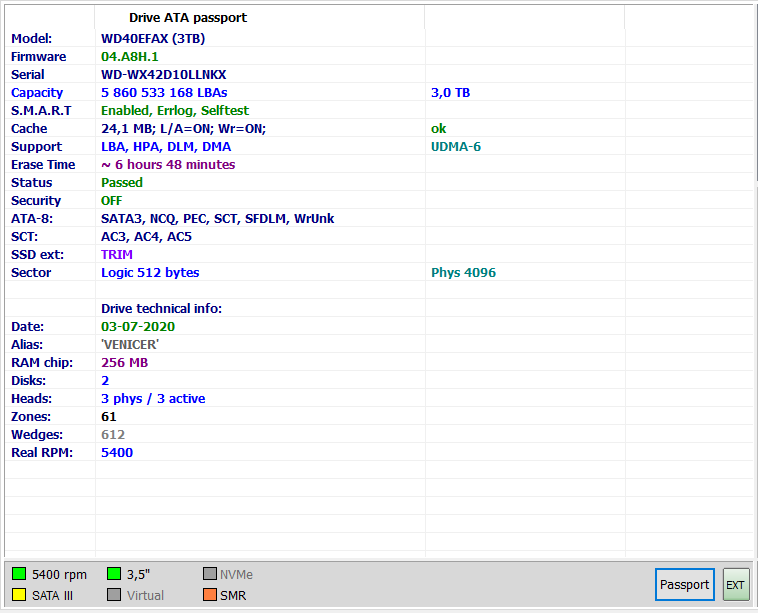Click the Disks value 2
The height and width of the screenshot is (613, 758).
[105, 380]
